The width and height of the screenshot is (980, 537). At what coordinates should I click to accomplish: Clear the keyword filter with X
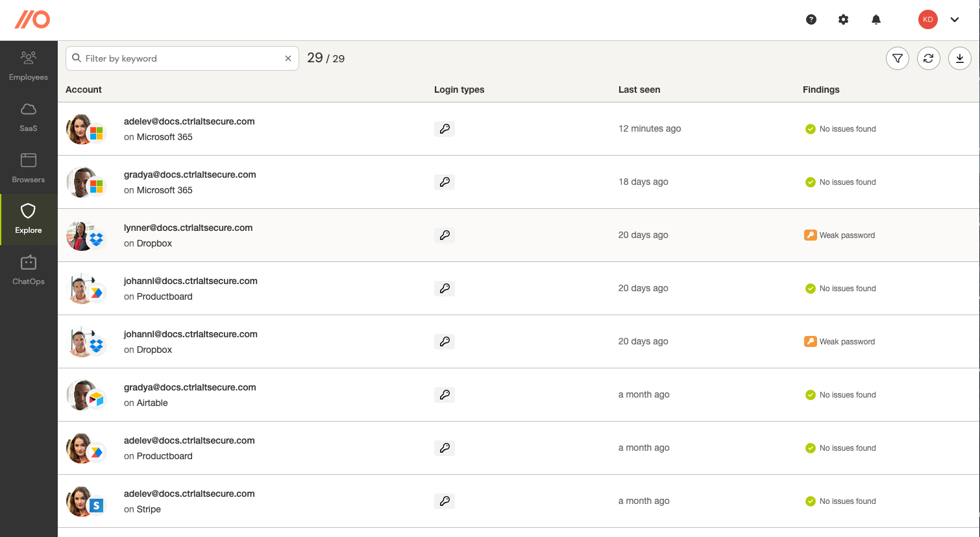pos(288,58)
